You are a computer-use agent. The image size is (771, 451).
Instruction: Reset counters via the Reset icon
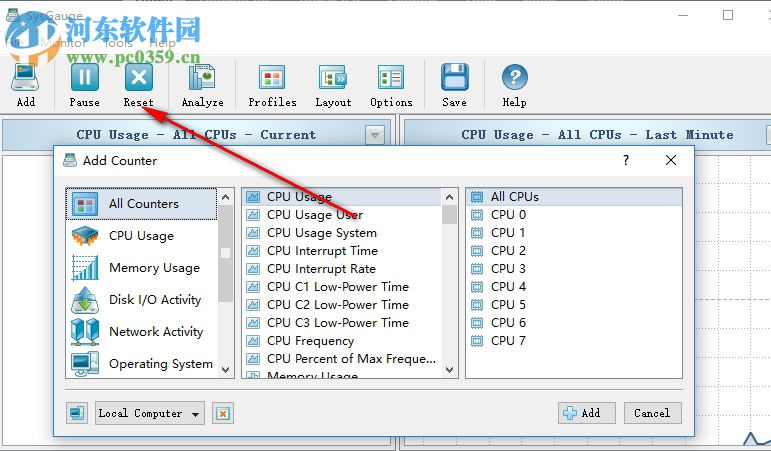pyautogui.click(x=139, y=78)
